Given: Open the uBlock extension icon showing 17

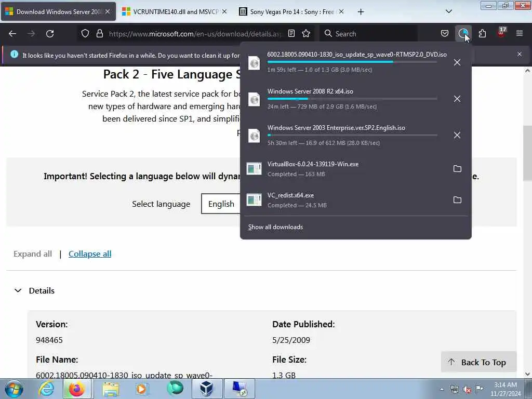Looking at the screenshot, I should click(501, 33).
